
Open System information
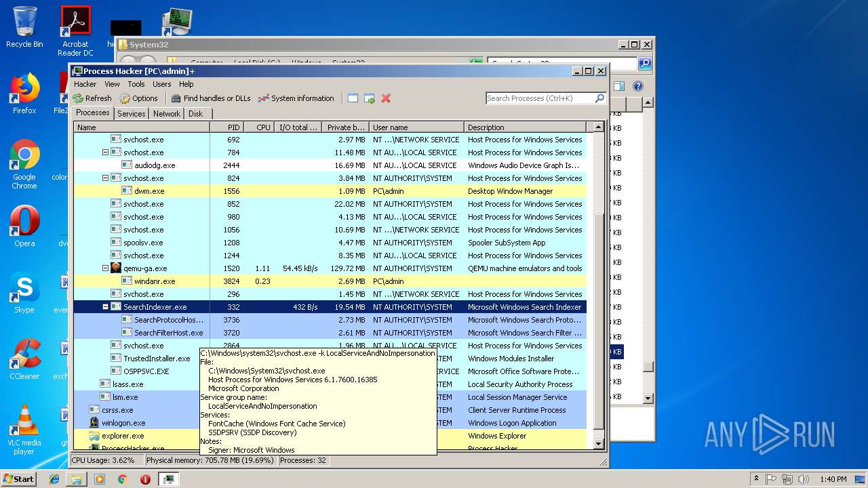(x=296, y=98)
